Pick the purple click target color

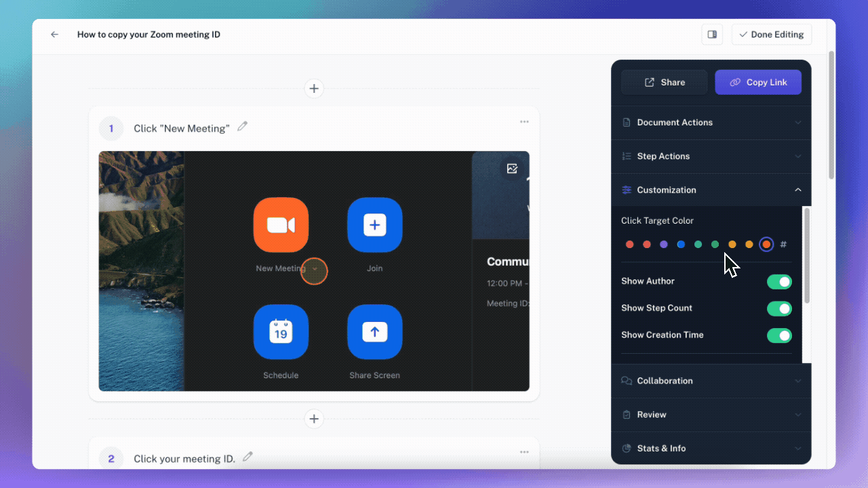point(664,245)
